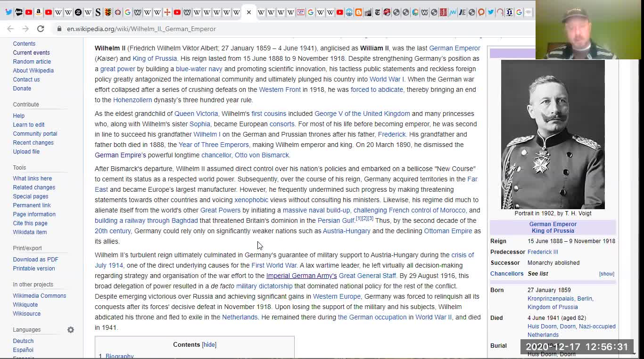
Task: Open the Upload file link
Action: click(x=26, y=152)
